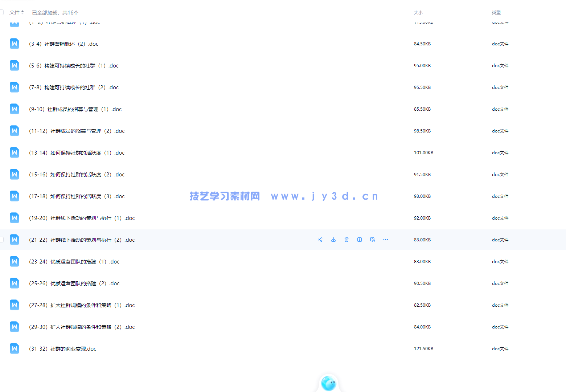This screenshot has height=392, width=566.
Task: Delete the (21-22) file with the trash icon
Action: point(346,240)
